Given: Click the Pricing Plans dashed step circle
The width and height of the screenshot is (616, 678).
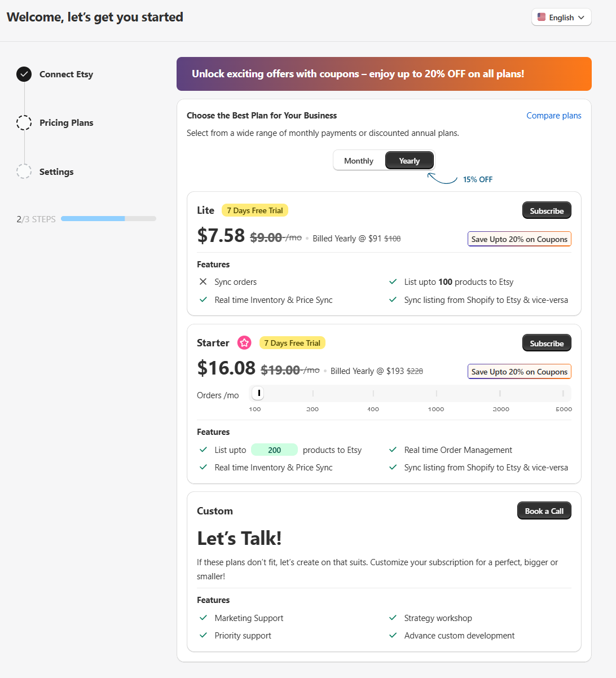Looking at the screenshot, I should tap(24, 122).
